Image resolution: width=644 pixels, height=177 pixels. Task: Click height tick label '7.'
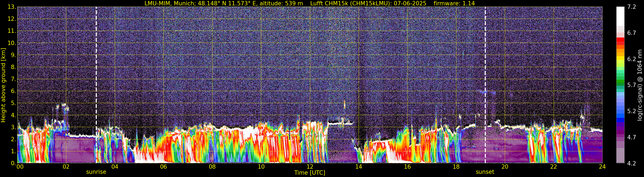(13, 79)
